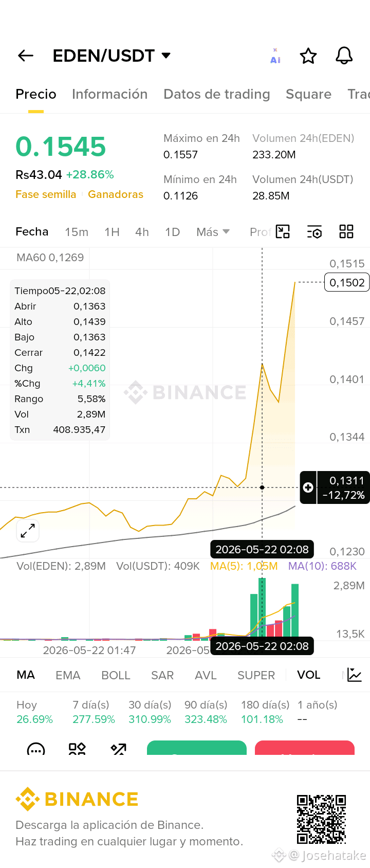The width and height of the screenshot is (370, 868).
Task: Open the widgets shapes icon
Action: tap(77, 749)
